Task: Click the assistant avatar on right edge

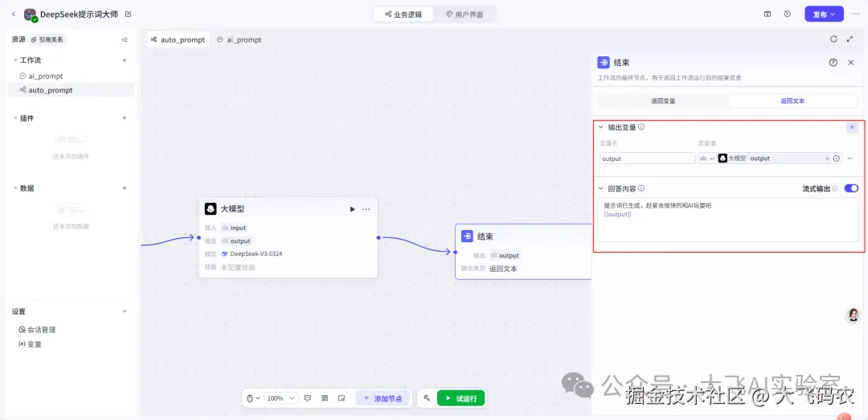Action: pos(854,315)
